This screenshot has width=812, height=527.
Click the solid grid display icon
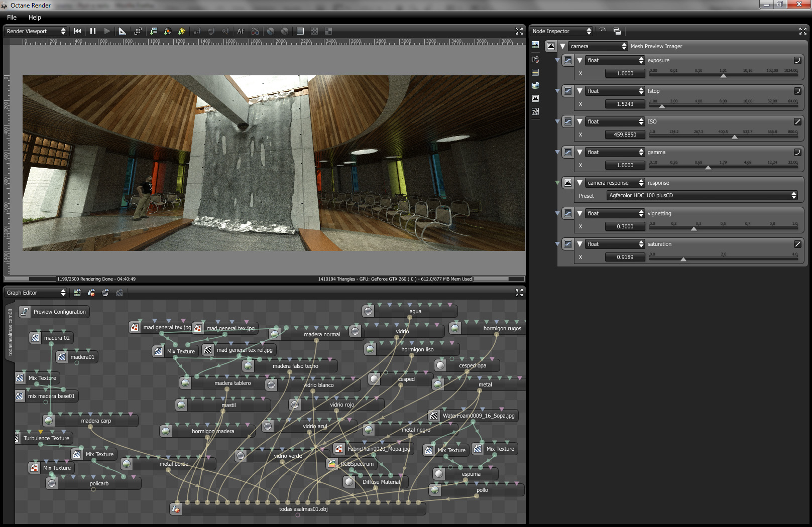pos(300,31)
